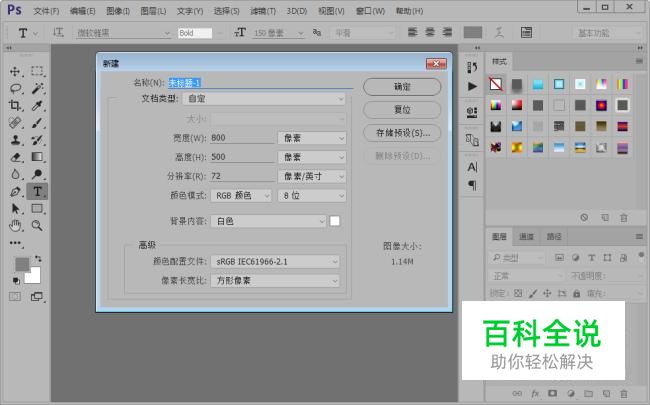Click the text color swatch in options bar
The image size is (650, 405).
click(473, 32)
